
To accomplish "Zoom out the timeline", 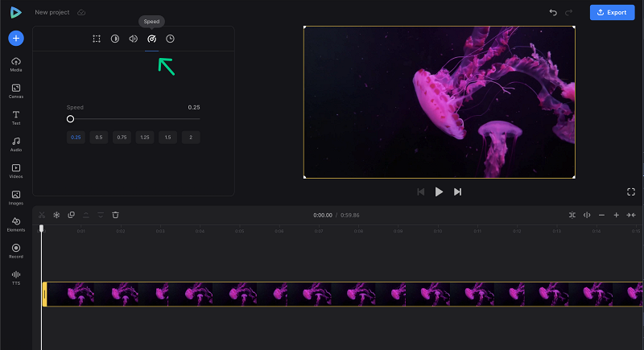I will point(601,215).
